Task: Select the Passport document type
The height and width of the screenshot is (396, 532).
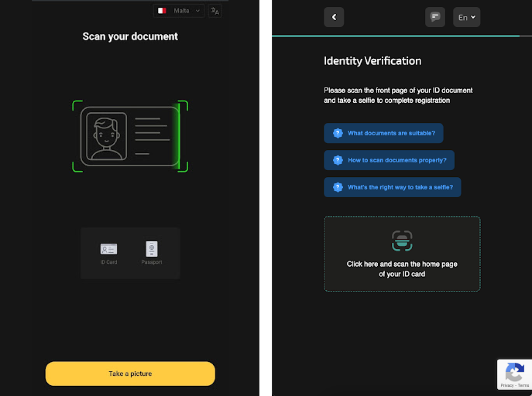Action: tap(152, 253)
